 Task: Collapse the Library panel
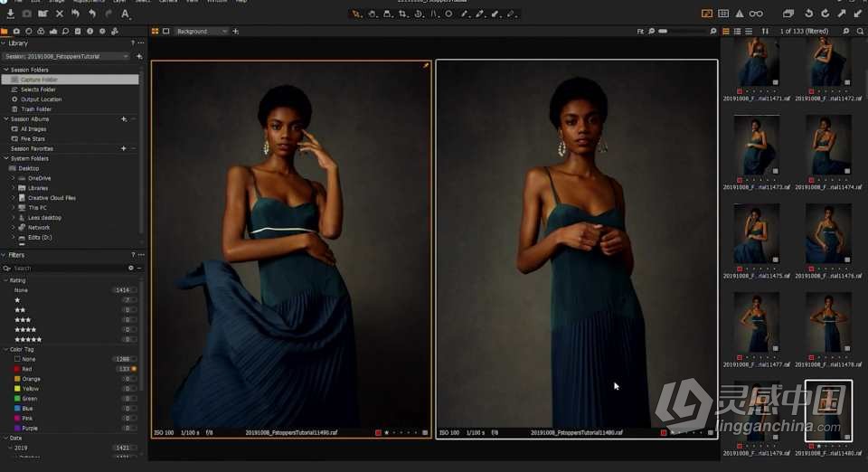point(4,43)
